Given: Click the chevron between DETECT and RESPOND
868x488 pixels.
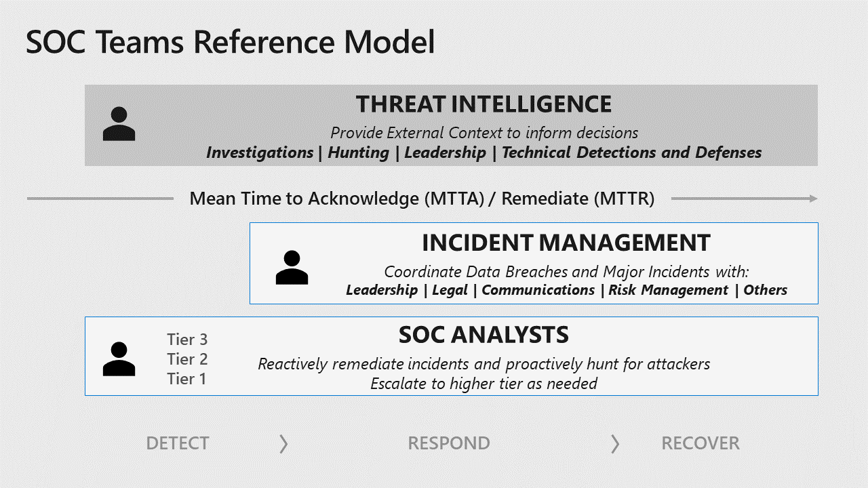Looking at the screenshot, I should coord(283,443).
